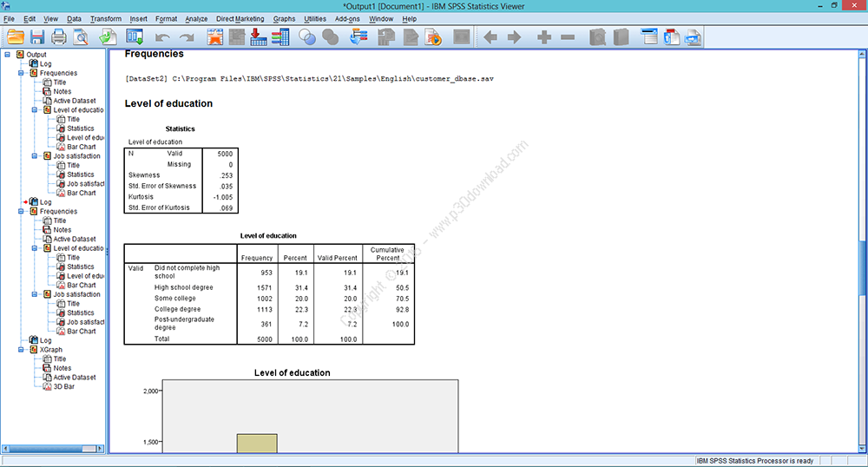Viewport: 868px width, 467px height.
Task: Open the Graphs menu
Action: pyautogui.click(x=284, y=19)
